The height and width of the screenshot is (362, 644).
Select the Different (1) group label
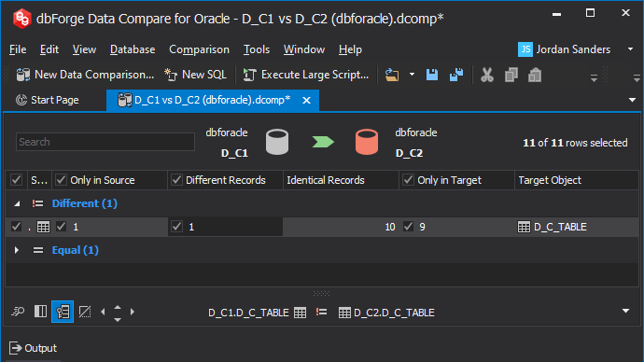pyautogui.click(x=85, y=203)
